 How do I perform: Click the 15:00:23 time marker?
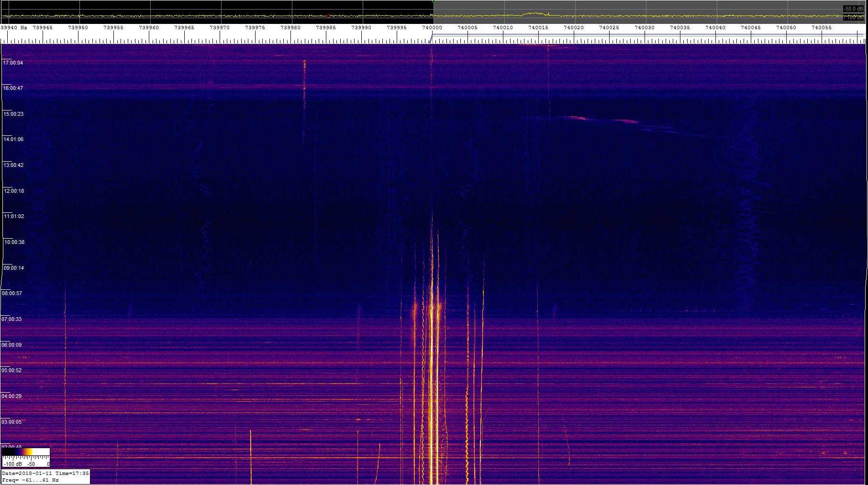click(13, 114)
